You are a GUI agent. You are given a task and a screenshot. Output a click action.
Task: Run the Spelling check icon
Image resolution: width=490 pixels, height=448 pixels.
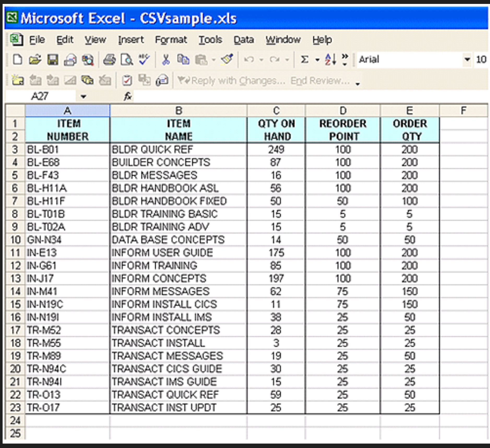tap(144, 60)
